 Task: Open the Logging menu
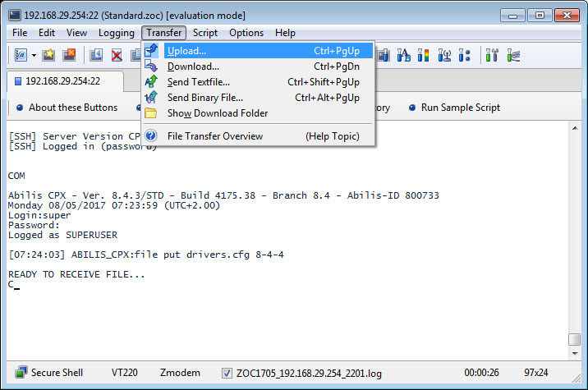(116, 33)
